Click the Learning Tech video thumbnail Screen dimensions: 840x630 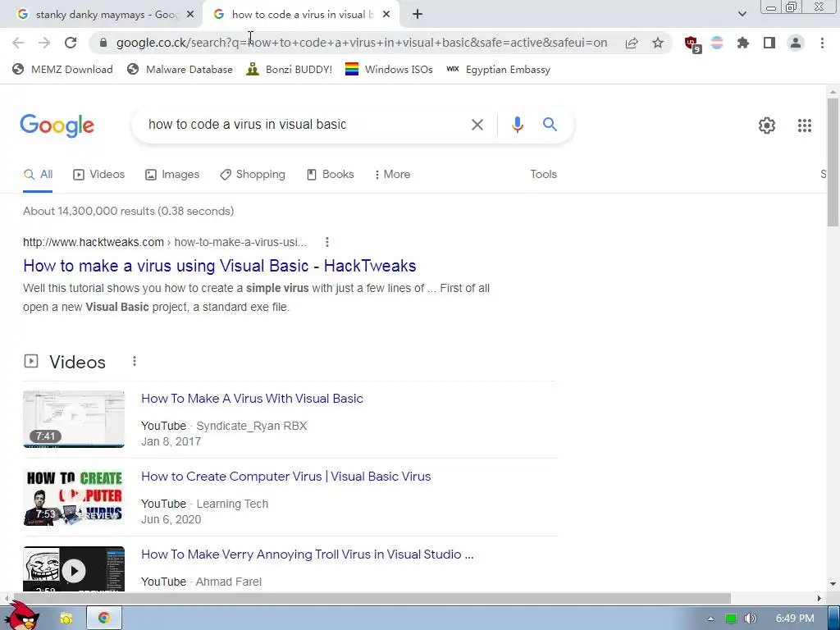74,497
